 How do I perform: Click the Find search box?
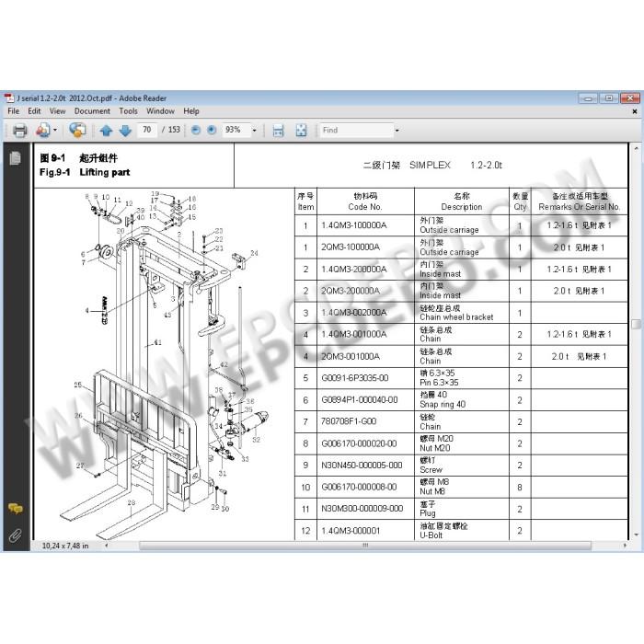pyautogui.click(x=356, y=131)
